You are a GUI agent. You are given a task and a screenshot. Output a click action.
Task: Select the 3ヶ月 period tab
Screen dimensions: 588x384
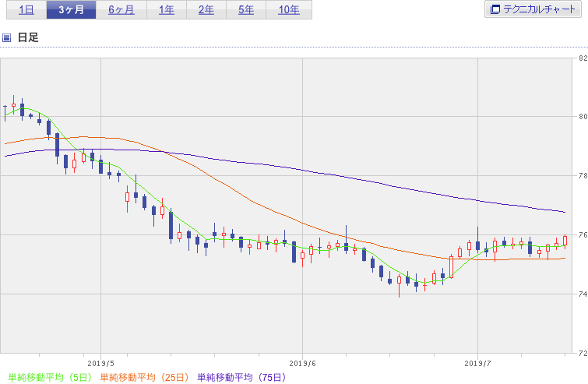pos(71,9)
